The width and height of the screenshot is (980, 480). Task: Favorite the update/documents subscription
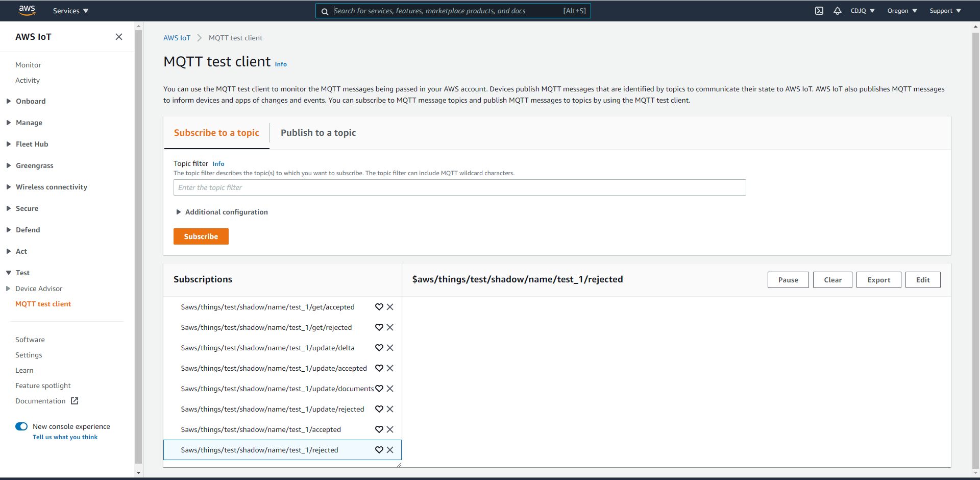click(x=379, y=389)
